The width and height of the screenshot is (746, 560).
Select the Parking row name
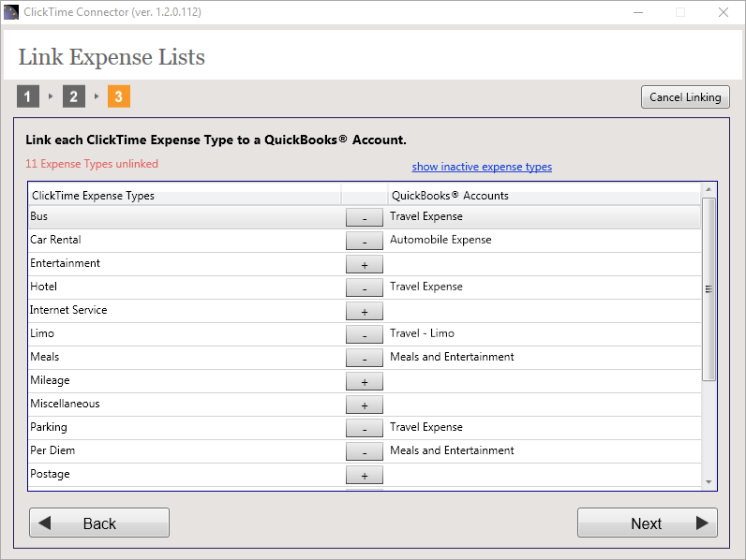point(49,427)
